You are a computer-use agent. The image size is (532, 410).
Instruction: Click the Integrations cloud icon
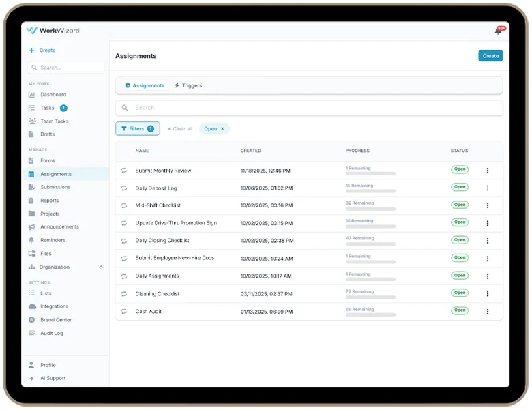(x=32, y=307)
